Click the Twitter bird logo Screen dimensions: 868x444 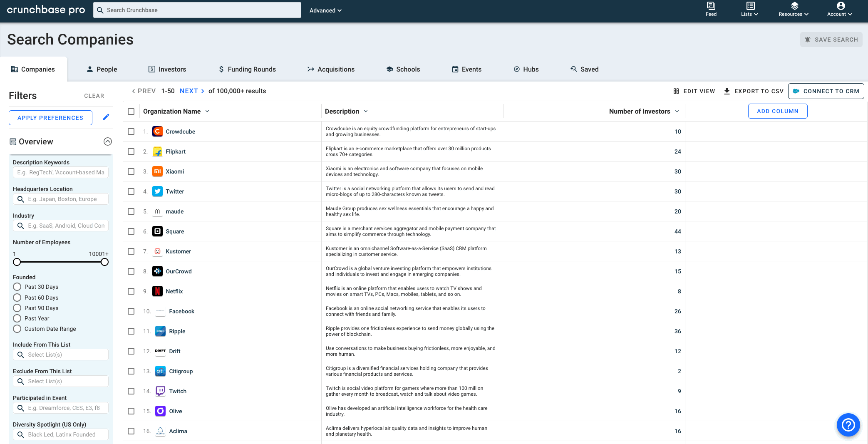click(157, 191)
